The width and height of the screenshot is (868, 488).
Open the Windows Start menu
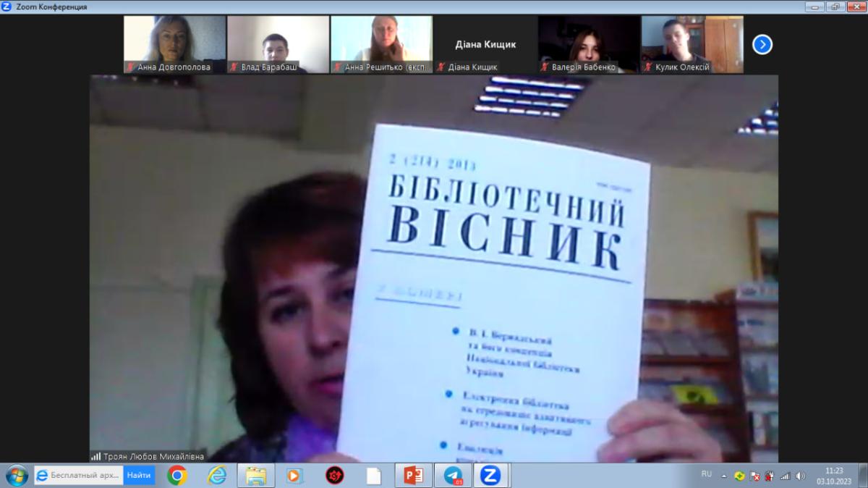(x=16, y=476)
